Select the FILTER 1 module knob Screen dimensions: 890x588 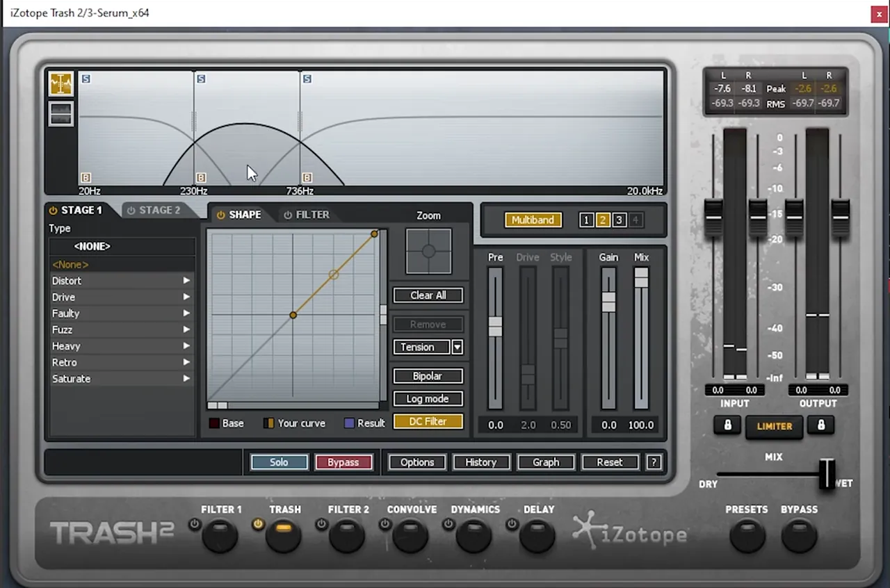220,536
